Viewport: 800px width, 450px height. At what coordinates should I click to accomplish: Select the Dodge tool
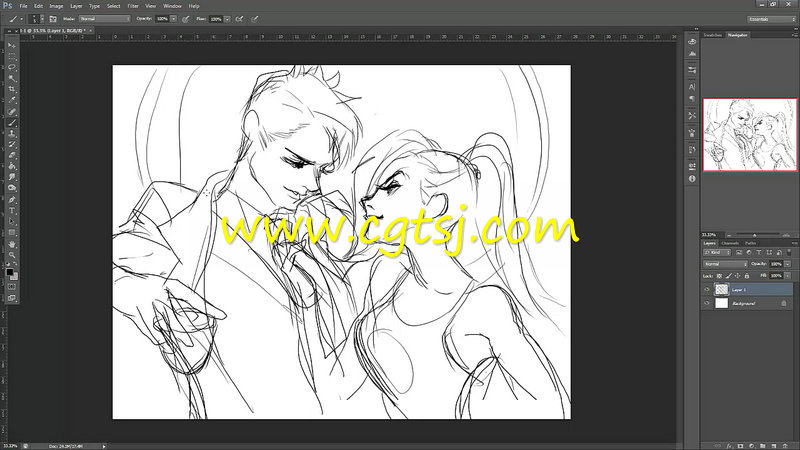click(12, 188)
